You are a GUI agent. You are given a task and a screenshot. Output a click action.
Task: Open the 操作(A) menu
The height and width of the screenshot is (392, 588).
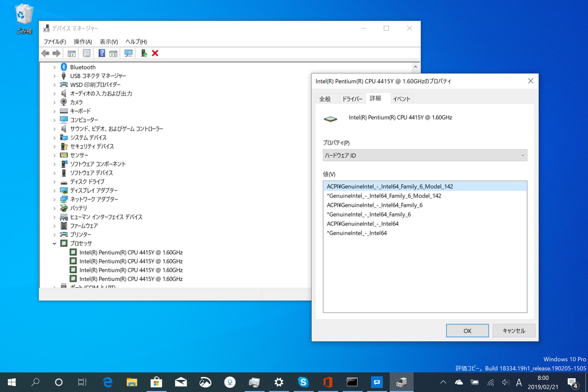83,41
